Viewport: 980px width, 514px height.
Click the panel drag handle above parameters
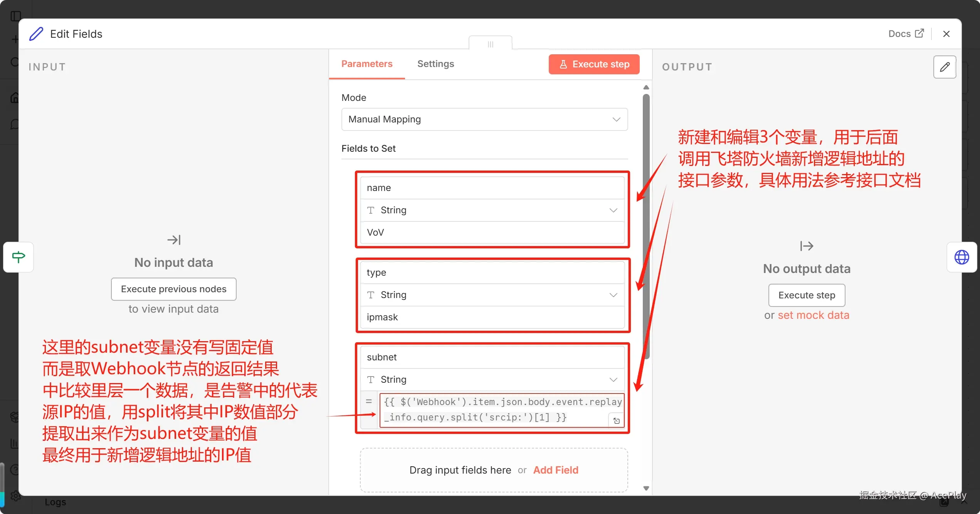(490, 44)
